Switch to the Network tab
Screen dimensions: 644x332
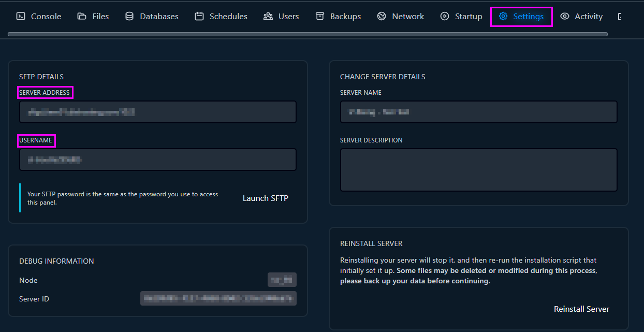point(407,17)
